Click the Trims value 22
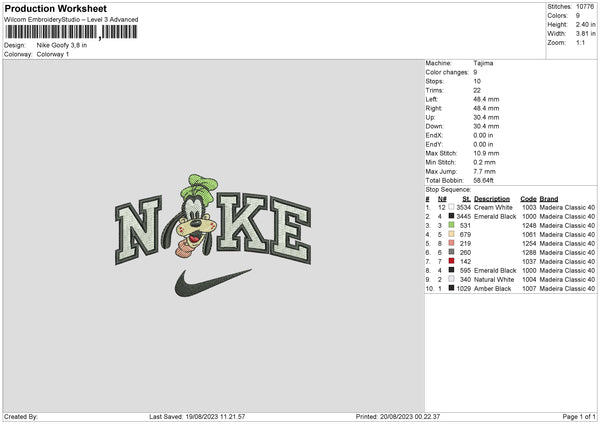The width and height of the screenshot is (600, 424). coord(477,90)
